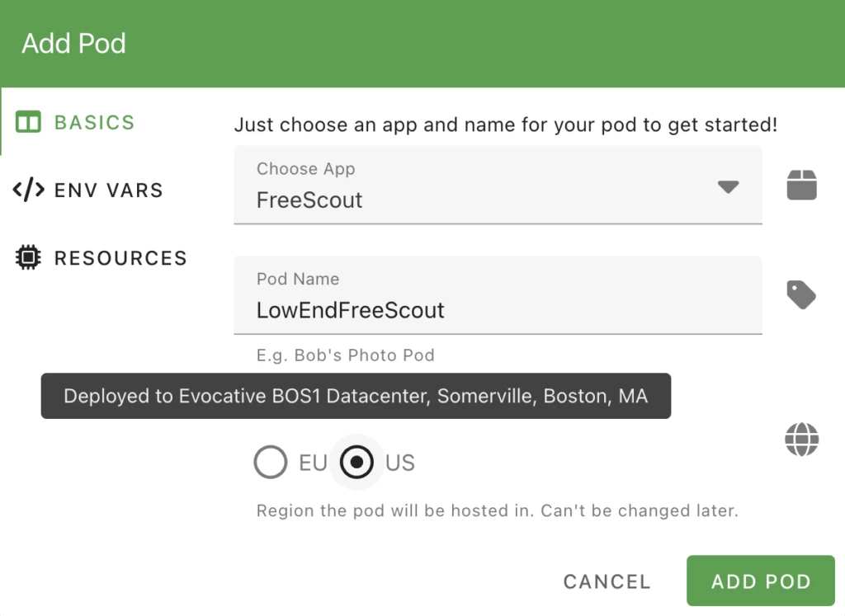845x616 pixels.
Task: Click the columns icon beside BASICS
Action: tap(27, 121)
